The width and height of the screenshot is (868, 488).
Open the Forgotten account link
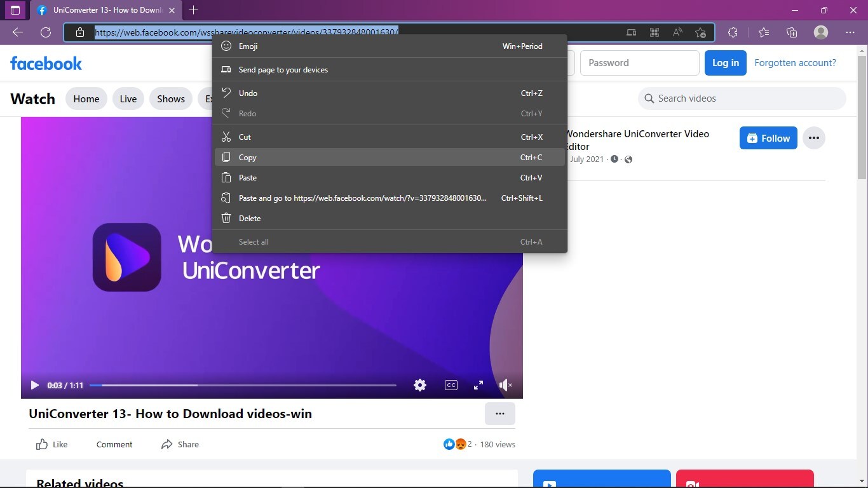795,63
